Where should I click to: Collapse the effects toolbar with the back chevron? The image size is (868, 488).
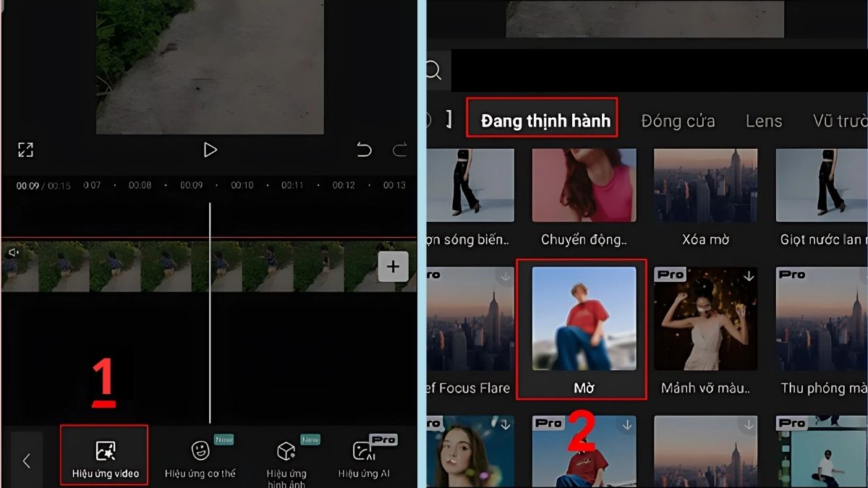[27, 461]
